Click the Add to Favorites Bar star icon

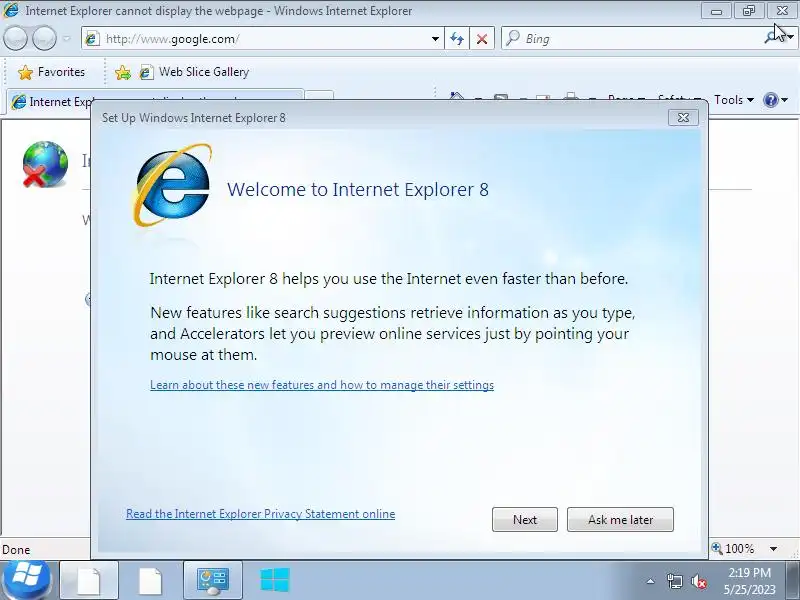(122, 72)
